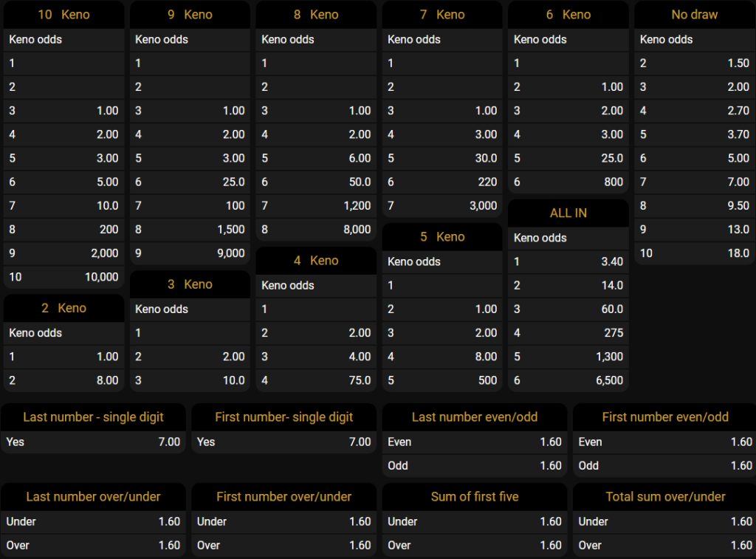Screen dimensions: 756x559
Task: Click the 8,000 odds in 8 Keno
Action: 357,230
